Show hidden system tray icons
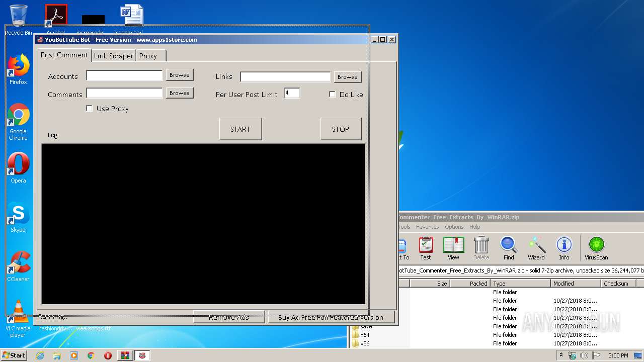The width and height of the screenshot is (644, 362). click(x=561, y=355)
